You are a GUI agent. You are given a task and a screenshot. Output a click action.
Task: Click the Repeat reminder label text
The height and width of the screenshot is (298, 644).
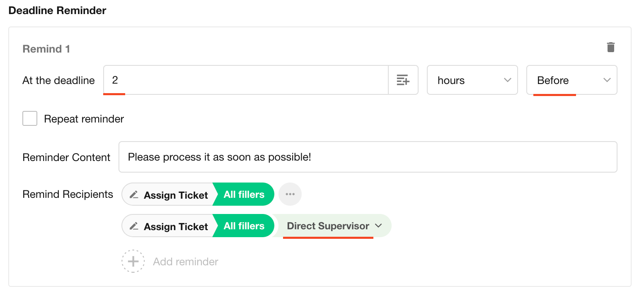[84, 119]
